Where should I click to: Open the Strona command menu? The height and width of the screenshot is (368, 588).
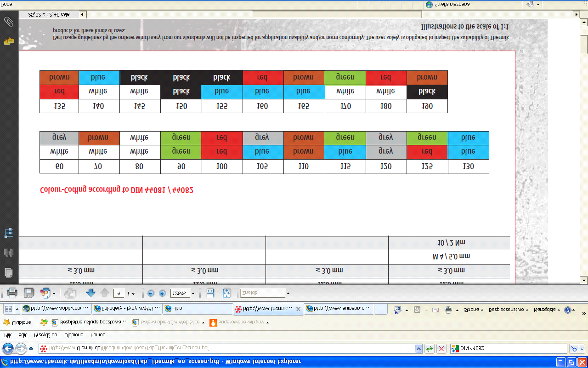474,310
